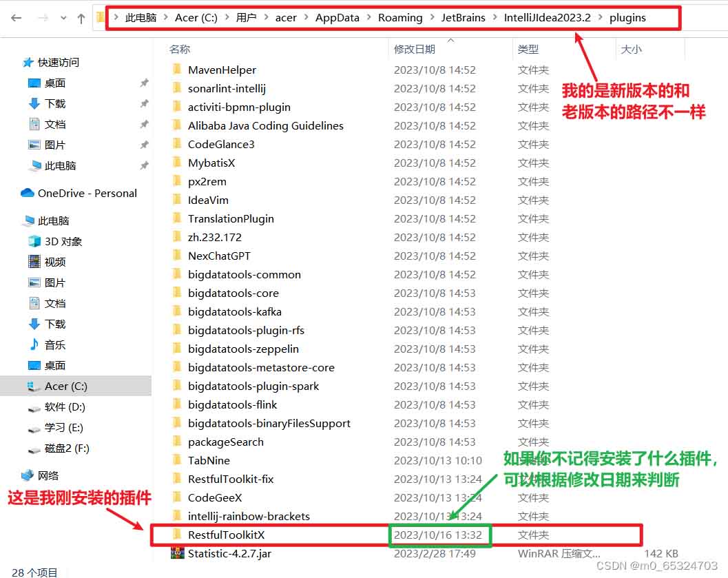Viewport: 728px width, 578px height.
Task: Click the computer icon of the main 此电脑 node
Action: click(x=30, y=220)
